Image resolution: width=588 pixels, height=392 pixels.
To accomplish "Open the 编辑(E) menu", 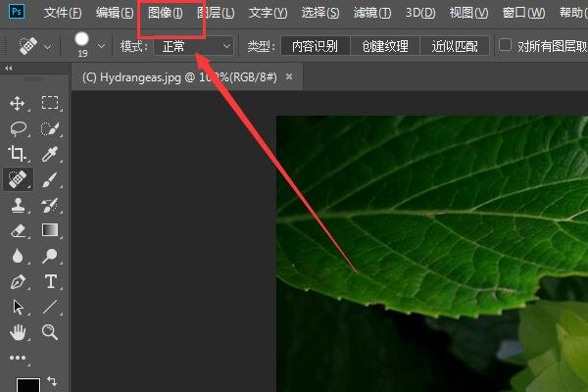I will [x=115, y=13].
